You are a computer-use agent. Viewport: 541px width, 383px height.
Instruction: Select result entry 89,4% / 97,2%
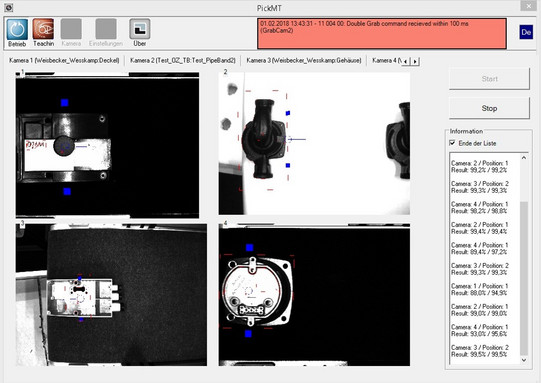[x=480, y=248]
